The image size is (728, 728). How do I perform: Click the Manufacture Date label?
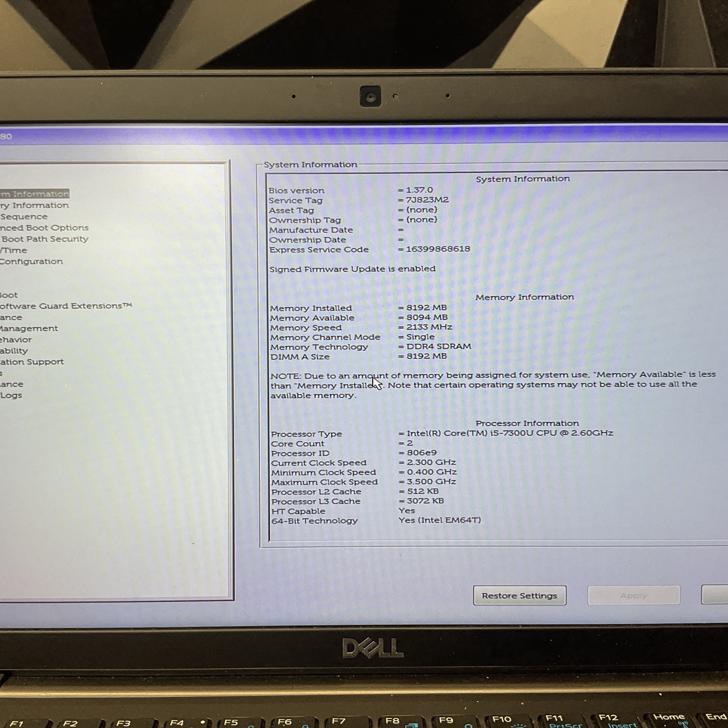coord(311,230)
